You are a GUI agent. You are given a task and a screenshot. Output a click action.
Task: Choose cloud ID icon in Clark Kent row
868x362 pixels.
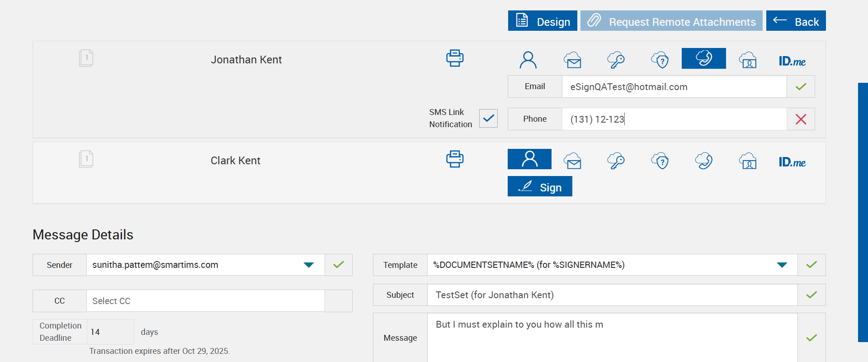pos(748,161)
